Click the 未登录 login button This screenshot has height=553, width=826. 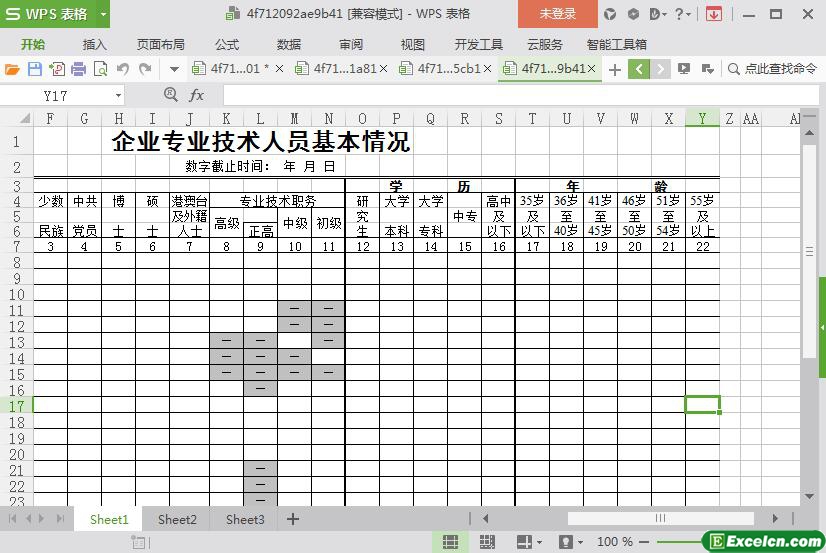558,14
